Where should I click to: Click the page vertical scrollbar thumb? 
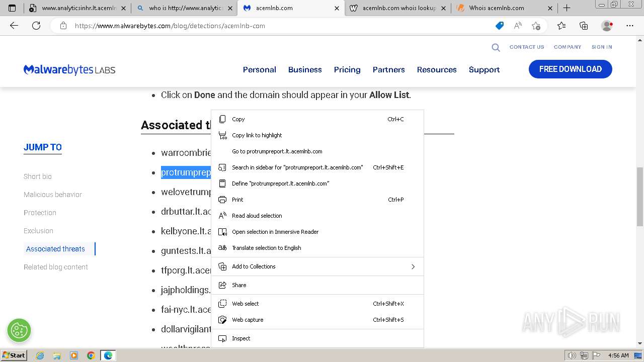pos(640,197)
